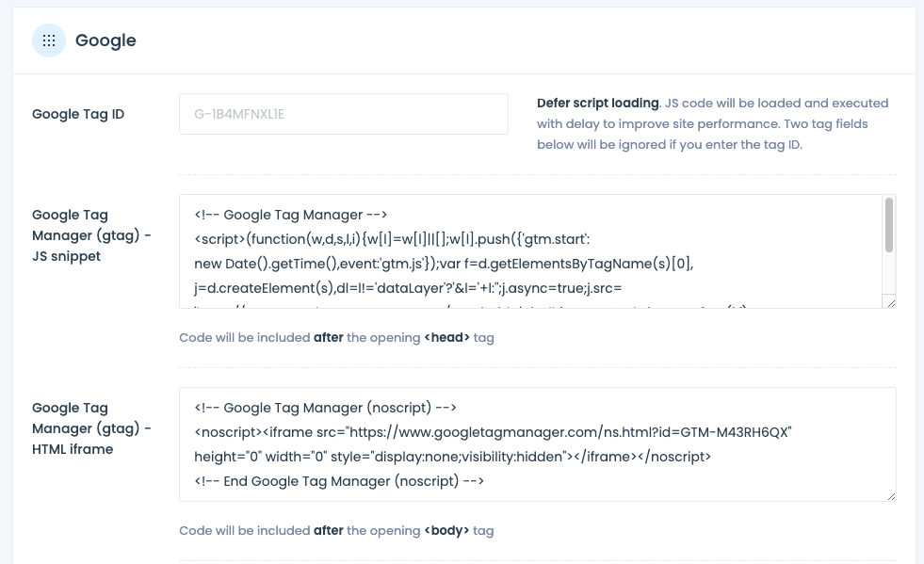Screen dimensions: 924x564
Task: Click the "Google Tag Manager (gtag) - JS snippet" label
Action: 91,235
